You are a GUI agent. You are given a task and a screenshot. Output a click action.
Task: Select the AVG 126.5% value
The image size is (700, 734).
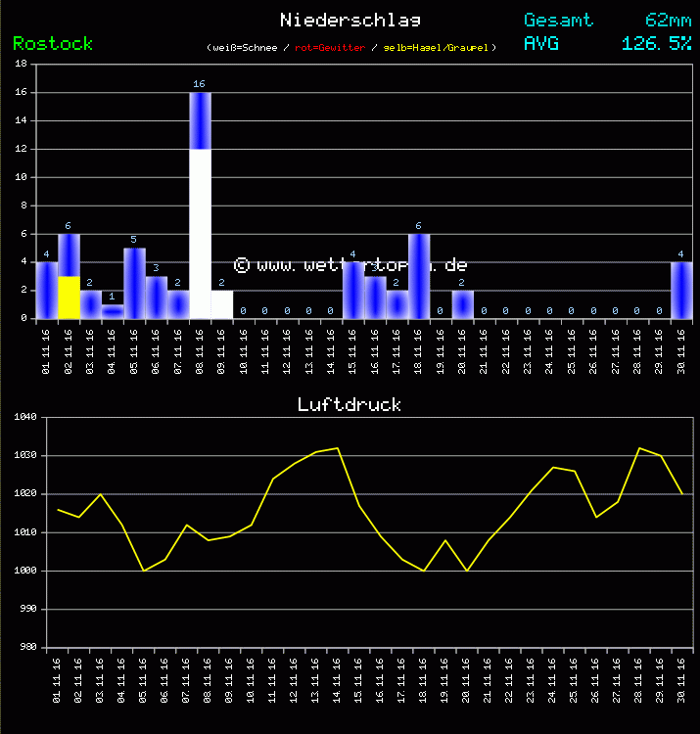656,43
